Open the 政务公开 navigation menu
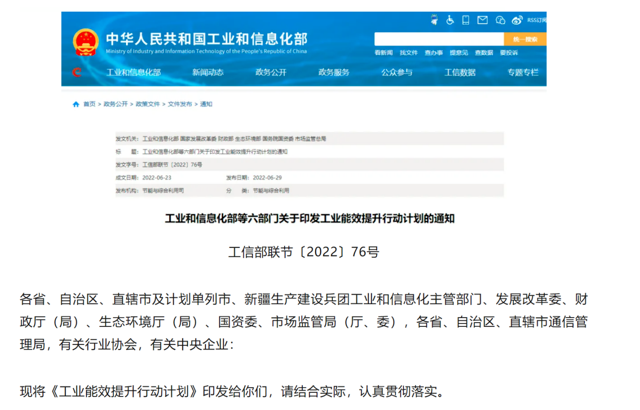The image size is (640, 410). (271, 73)
